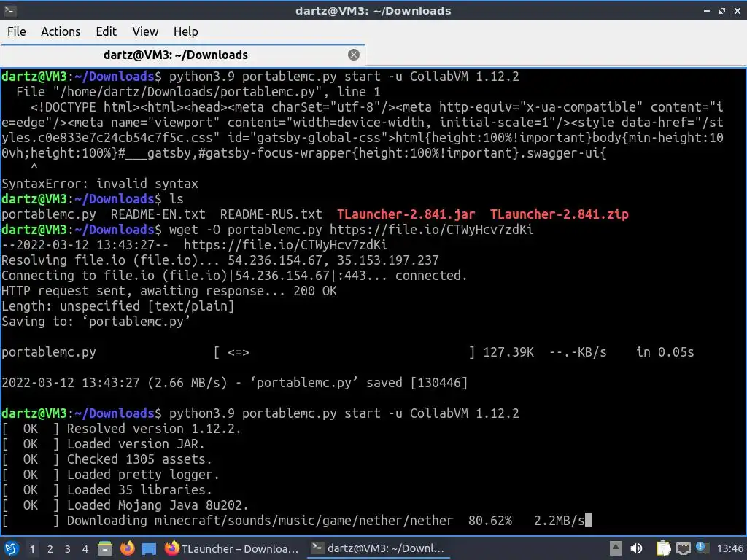
Task: Click the 'Loaded 35 libraries.' line
Action: [139, 490]
